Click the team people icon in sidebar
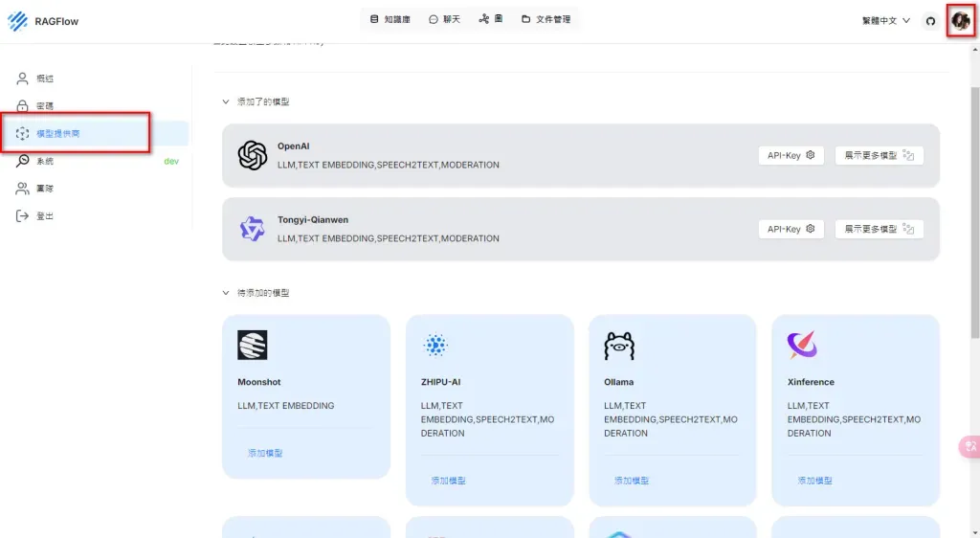 coord(23,189)
